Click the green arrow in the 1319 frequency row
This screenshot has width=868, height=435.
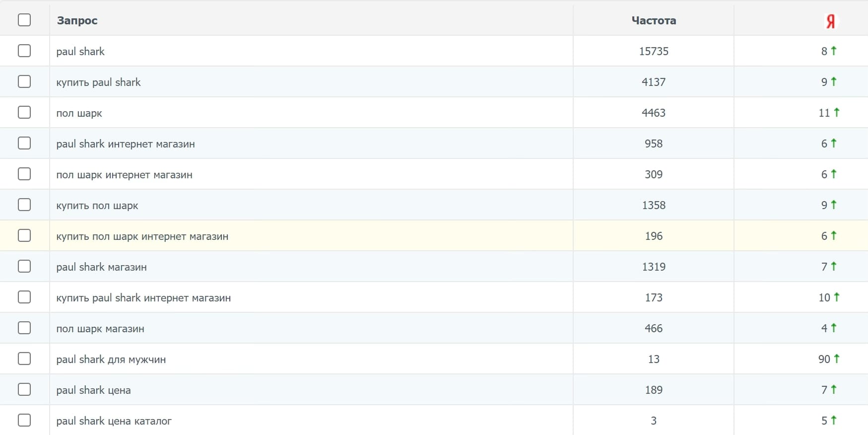click(x=834, y=266)
